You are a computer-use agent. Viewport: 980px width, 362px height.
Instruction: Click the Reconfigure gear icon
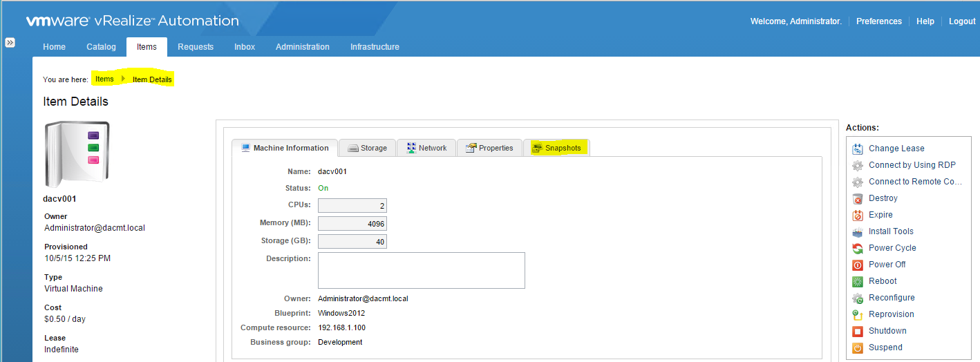pyautogui.click(x=858, y=298)
